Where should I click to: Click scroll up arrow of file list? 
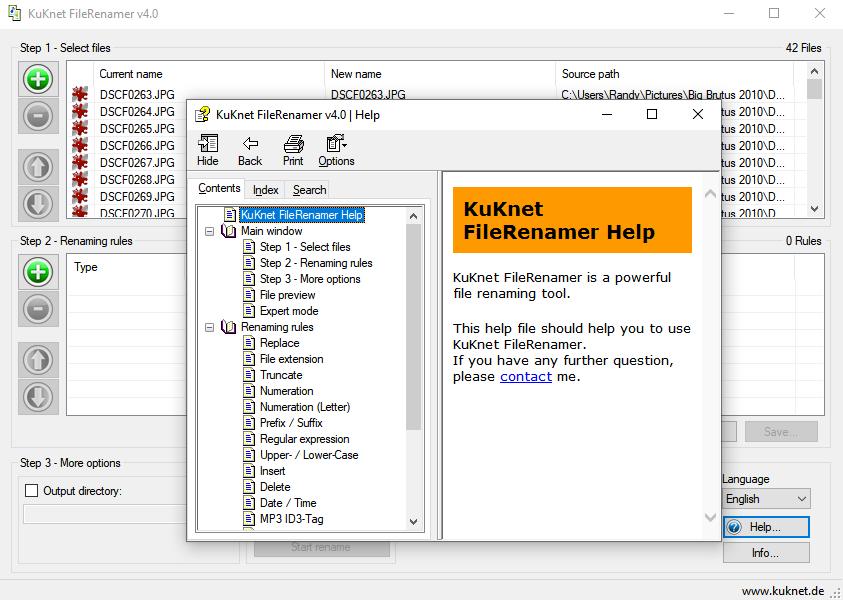point(815,71)
